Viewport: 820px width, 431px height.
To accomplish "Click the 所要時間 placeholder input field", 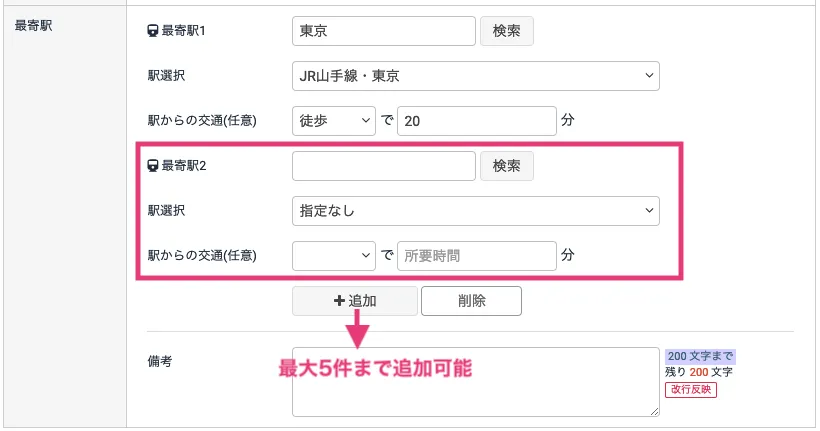I will coord(476,256).
